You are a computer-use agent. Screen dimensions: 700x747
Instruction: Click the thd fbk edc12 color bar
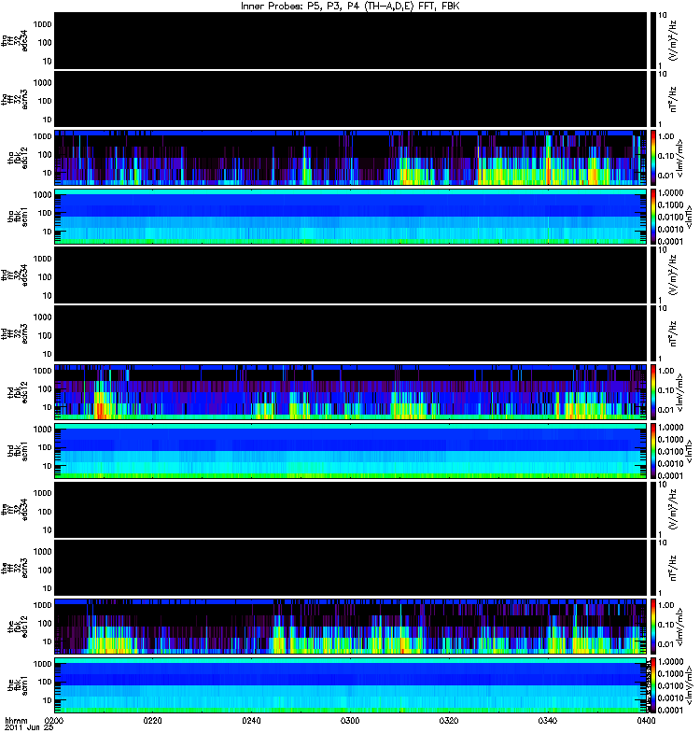(653, 391)
